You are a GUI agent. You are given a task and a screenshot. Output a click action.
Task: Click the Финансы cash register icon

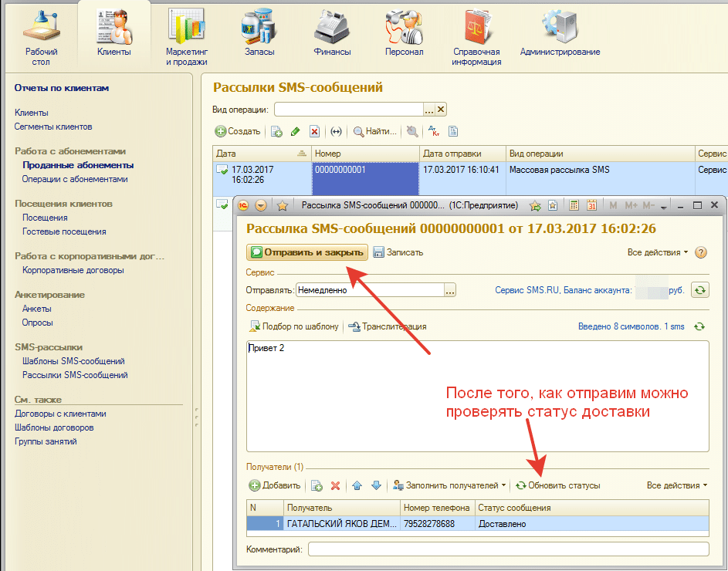[x=332, y=32]
